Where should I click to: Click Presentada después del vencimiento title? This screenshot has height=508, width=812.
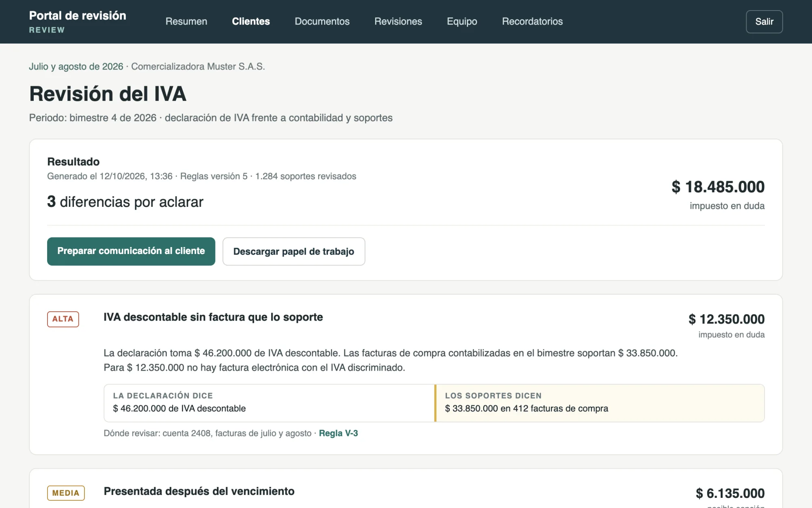pos(199,491)
